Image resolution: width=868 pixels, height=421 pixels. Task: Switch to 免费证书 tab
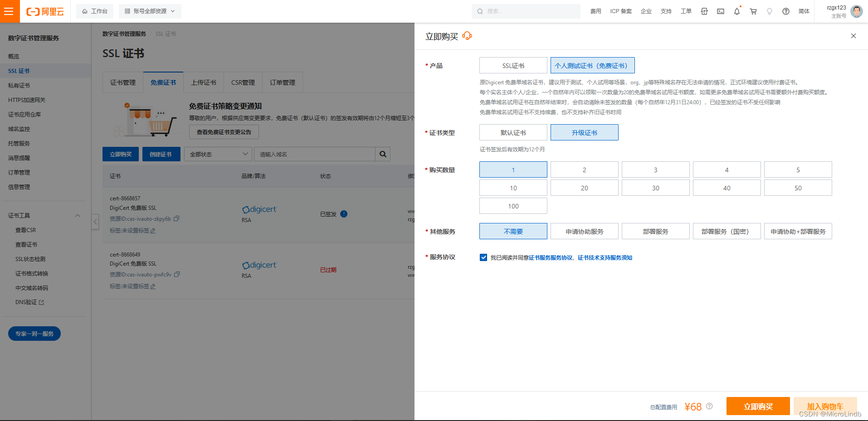(163, 82)
